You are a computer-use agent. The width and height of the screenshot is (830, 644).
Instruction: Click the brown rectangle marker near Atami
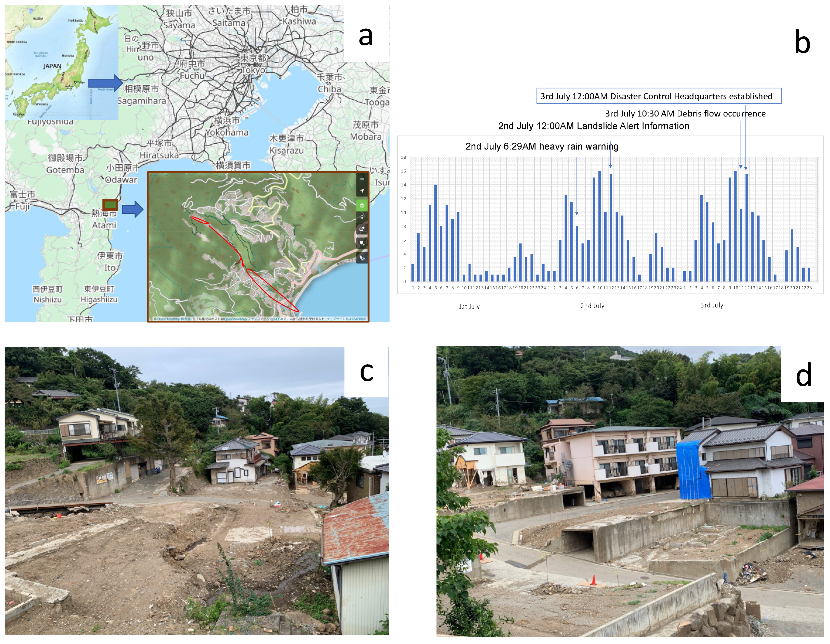point(110,205)
